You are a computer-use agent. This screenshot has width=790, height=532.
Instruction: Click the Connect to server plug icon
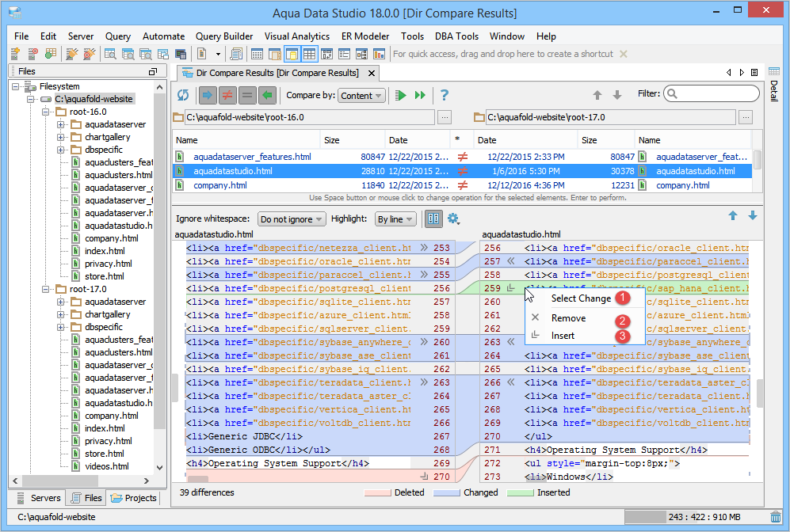pos(72,53)
